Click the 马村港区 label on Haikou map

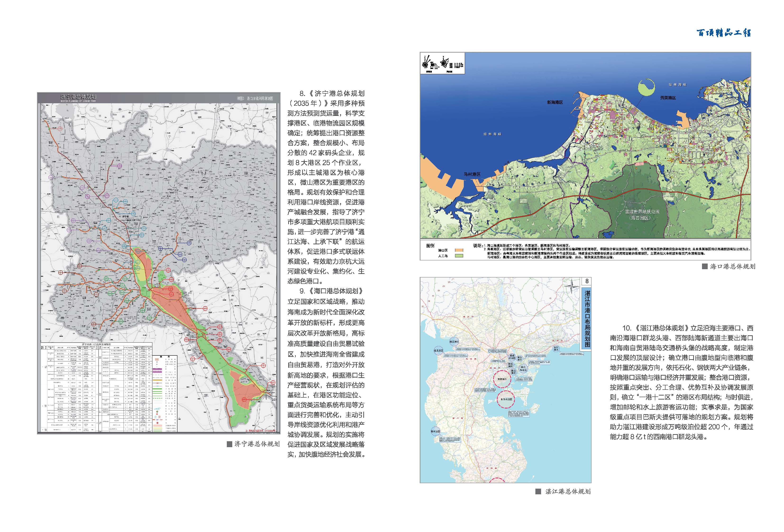click(x=472, y=174)
